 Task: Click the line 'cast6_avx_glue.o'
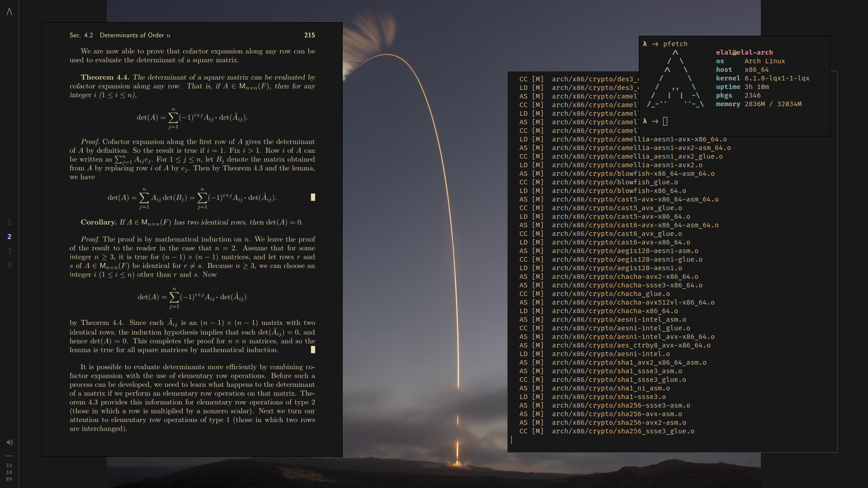(601, 234)
